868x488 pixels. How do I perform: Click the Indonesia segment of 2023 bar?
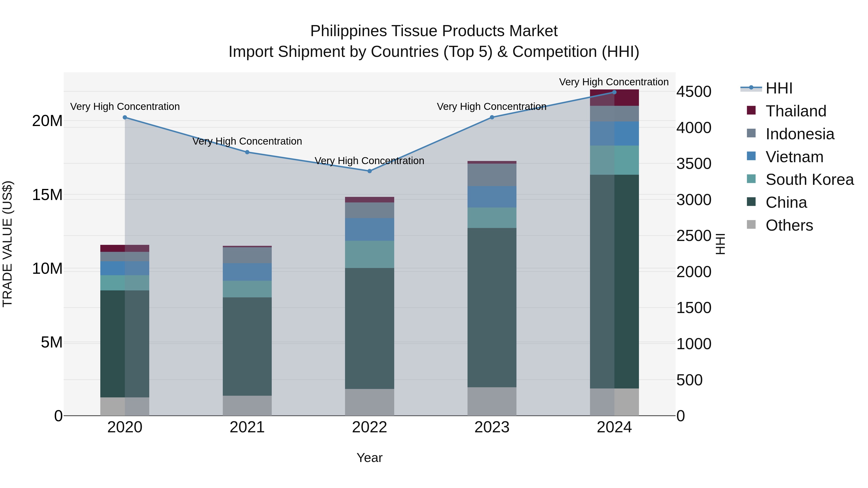(x=492, y=175)
